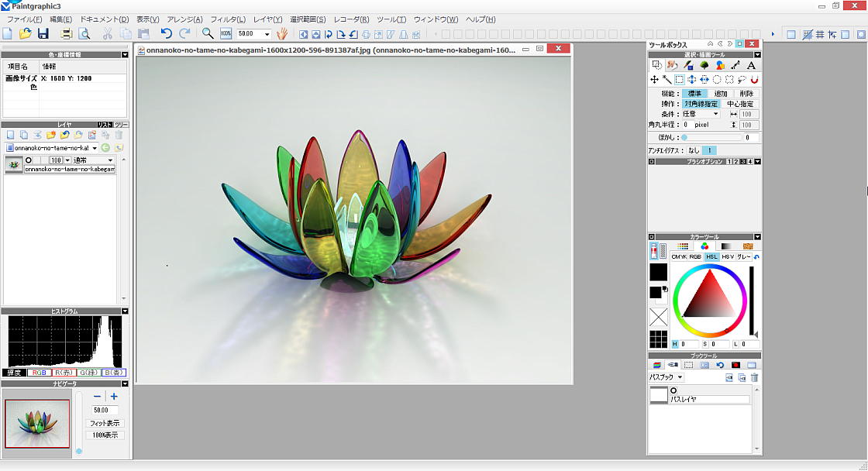The width and height of the screenshot is (868, 471).
Task: Zoom out with navigator minus button
Action: [x=98, y=397]
